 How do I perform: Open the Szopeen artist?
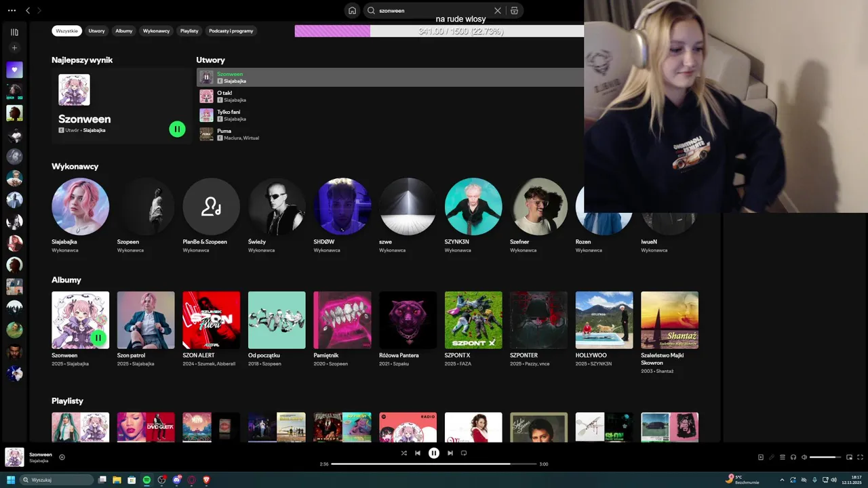[146, 207]
